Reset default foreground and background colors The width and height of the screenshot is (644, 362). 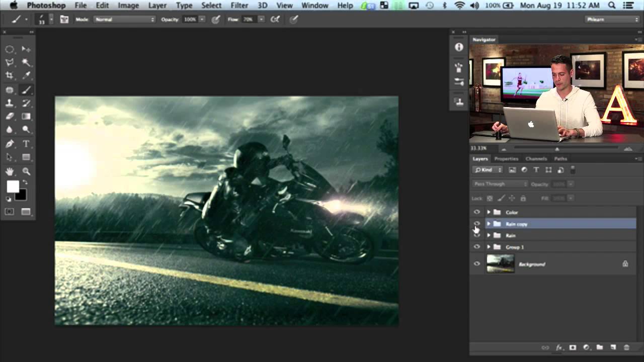(x=9, y=199)
